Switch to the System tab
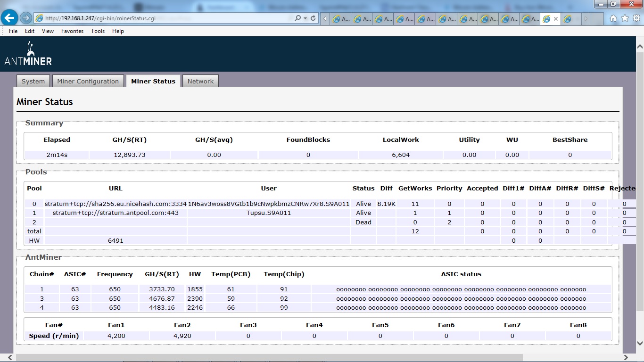Screen dimensions: 644x362 point(33,81)
